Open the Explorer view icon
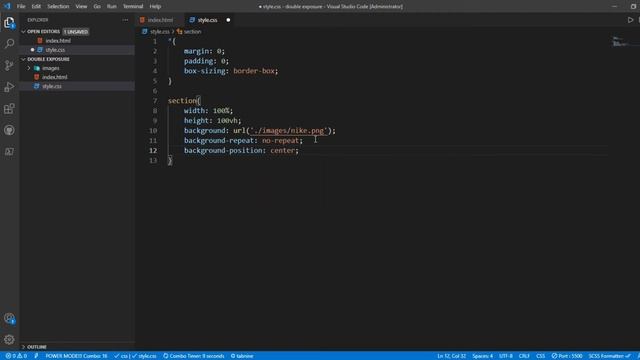This screenshot has width=640, height=360. coord(9,22)
